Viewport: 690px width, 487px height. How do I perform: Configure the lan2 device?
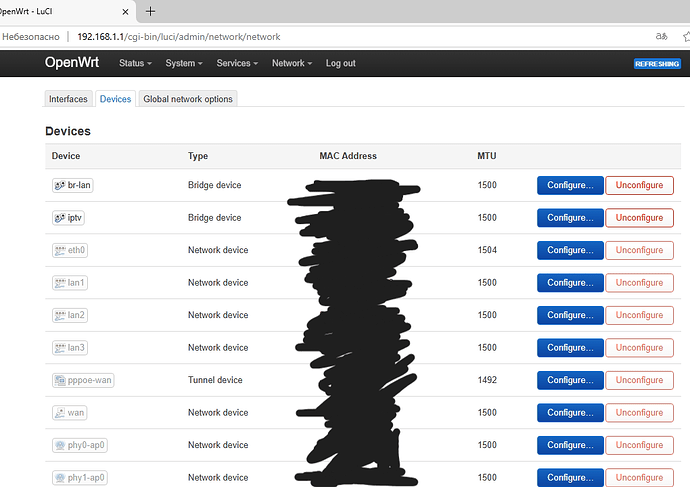click(570, 315)
